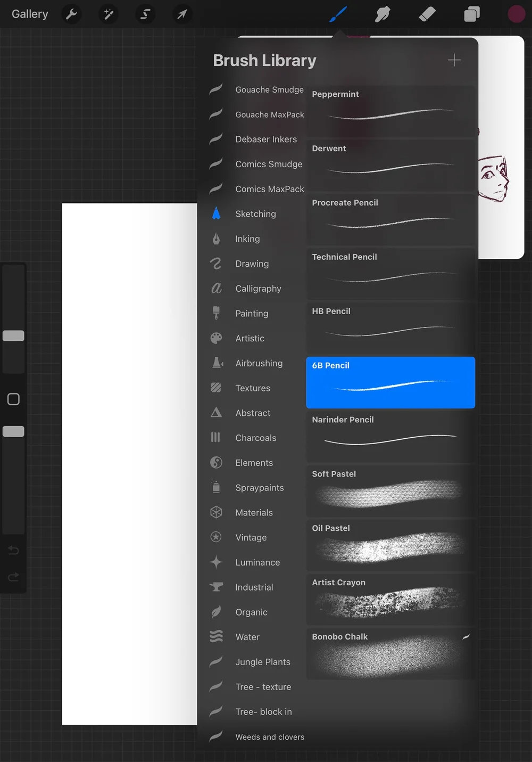Viewport: 532px width, 762px height.
Task: Open the Layers panel
Action: click(471, 14)
